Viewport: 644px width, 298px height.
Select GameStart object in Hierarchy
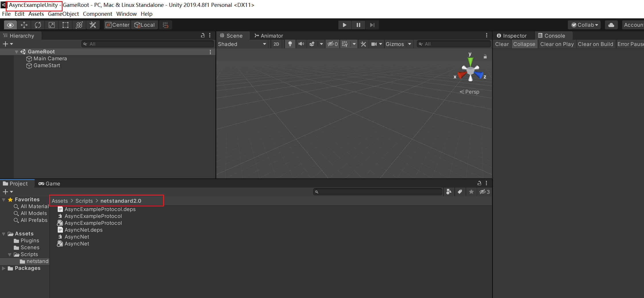47,65
